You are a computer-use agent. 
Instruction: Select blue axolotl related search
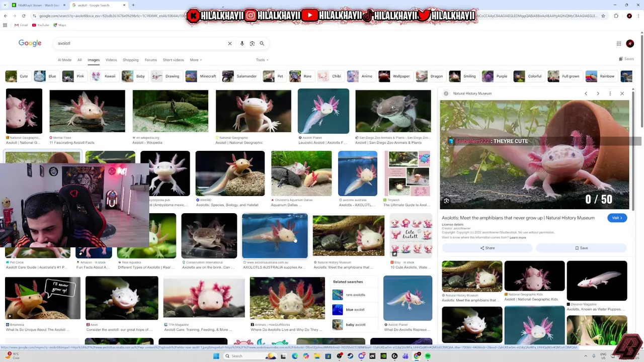click(355, 310)
